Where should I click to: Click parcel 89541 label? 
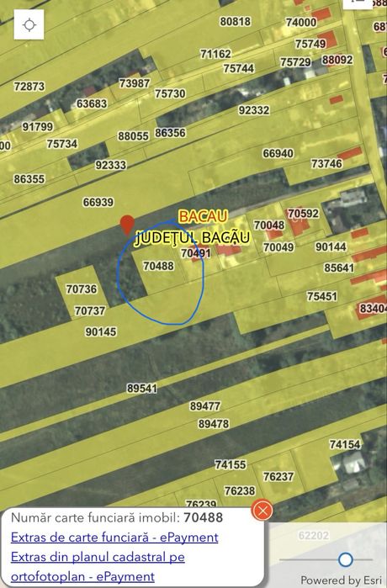[x=141, y=388]
